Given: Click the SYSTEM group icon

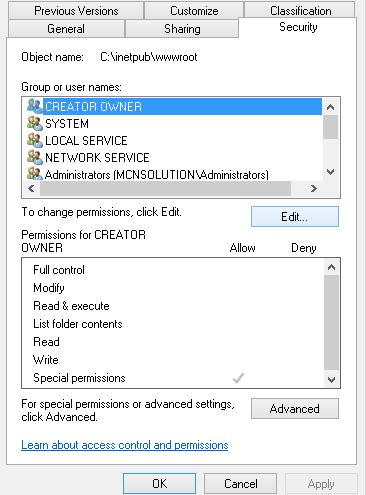Looking at the screenshot, I should (35, 123).
